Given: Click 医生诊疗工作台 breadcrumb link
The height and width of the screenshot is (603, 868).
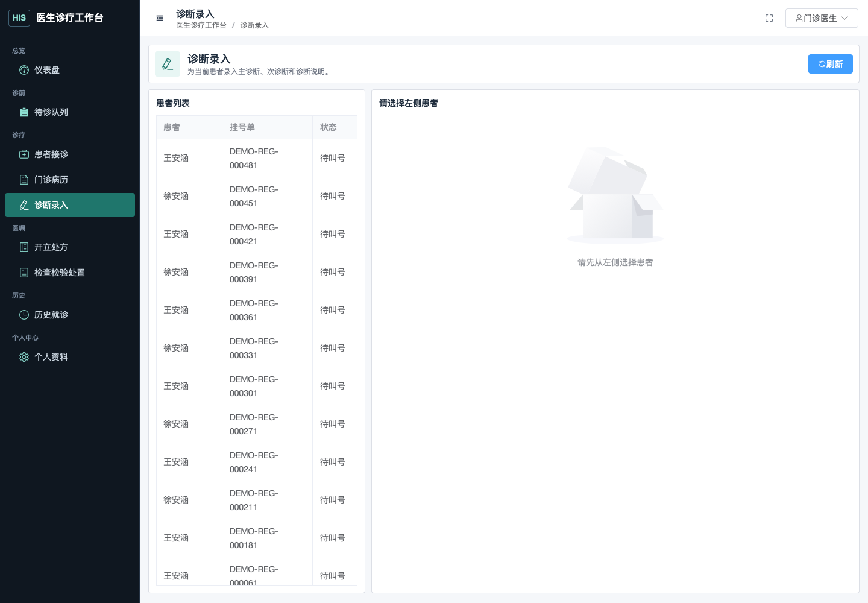Looking at the screenshot, I should [201, 25].
